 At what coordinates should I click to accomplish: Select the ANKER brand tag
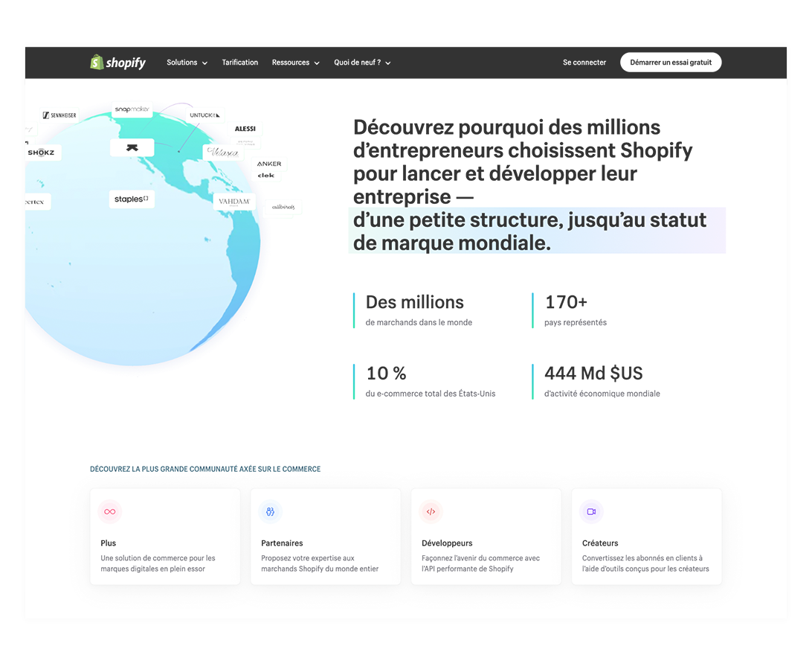pos(268,164)
